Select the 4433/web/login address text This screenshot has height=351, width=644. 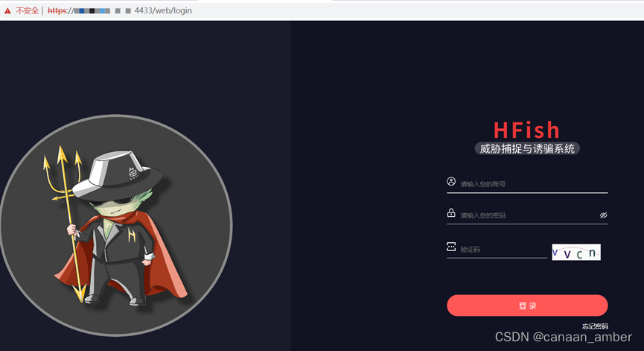(x=163, y=10)
